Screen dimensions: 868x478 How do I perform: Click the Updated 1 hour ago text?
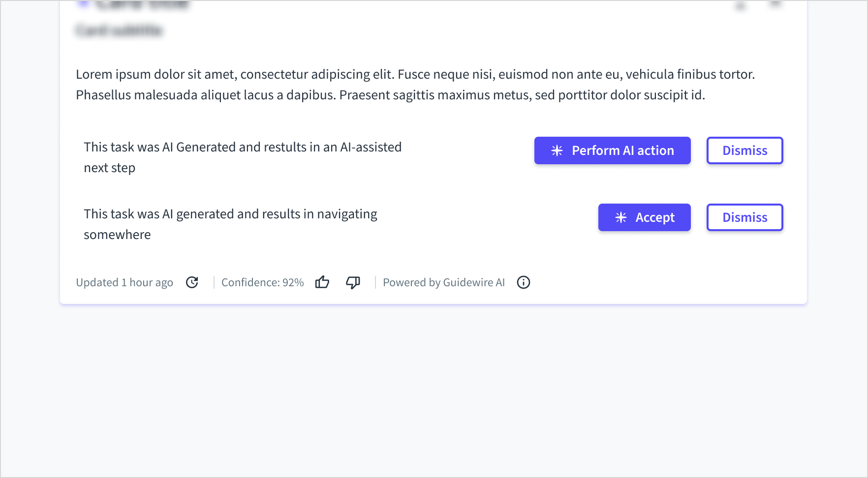pos(124,283)
